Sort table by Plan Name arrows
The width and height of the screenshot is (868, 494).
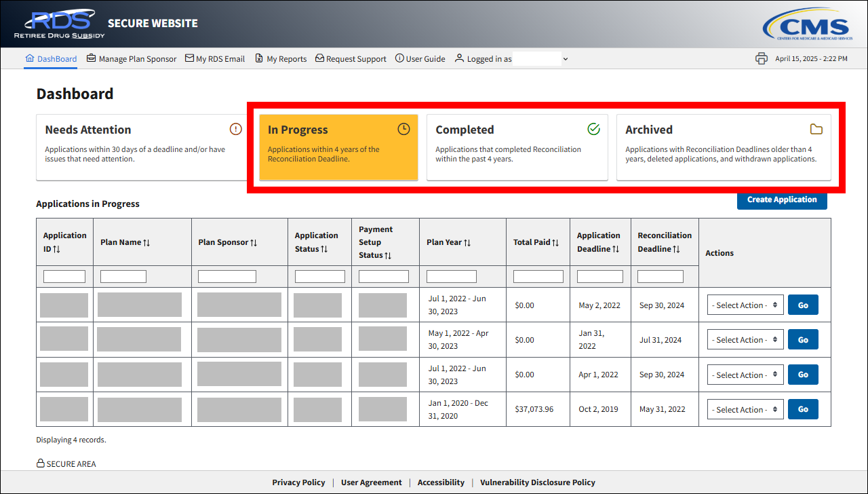click(146, 242)
